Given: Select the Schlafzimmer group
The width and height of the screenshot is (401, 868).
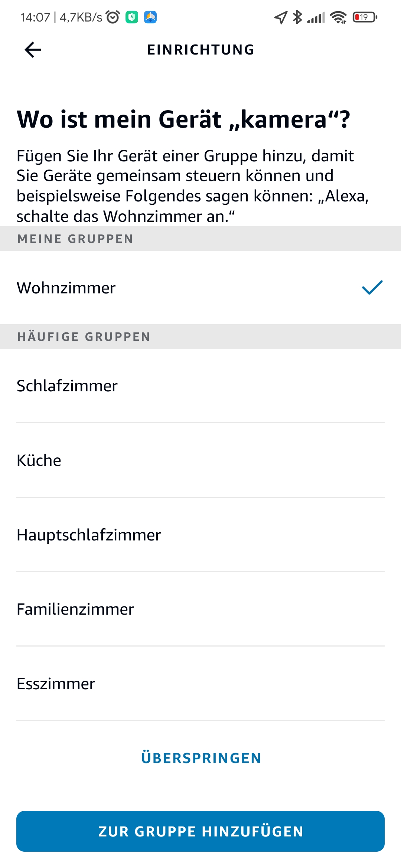Looking at the screenshot, I should [67, 386].
